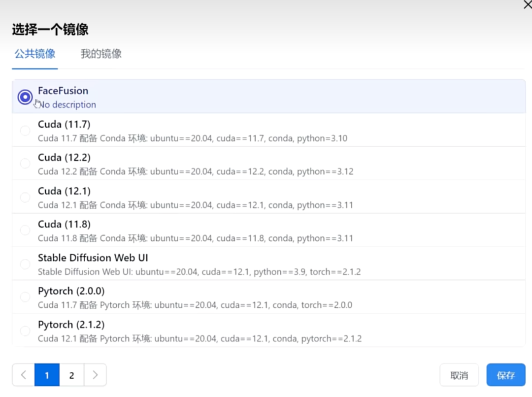Switch to the 我的镜像 tab
532x397 pixels.
click(100, 54)
